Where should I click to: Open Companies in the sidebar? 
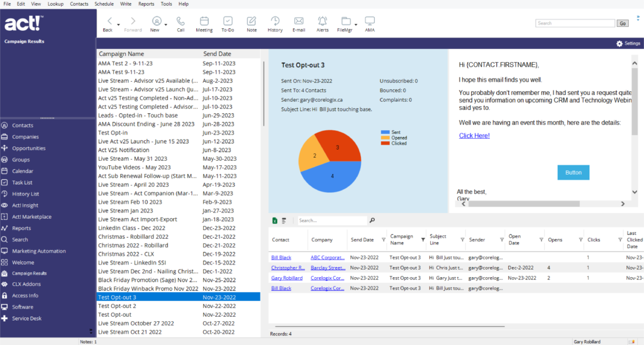click(x=25, y=137)
